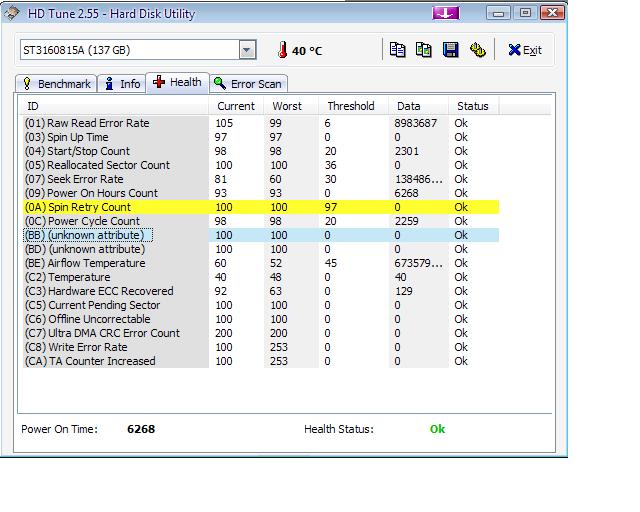Viewport: 640px width, 512px height.
Task: Click the Worst column header
Action: point(291,106)
